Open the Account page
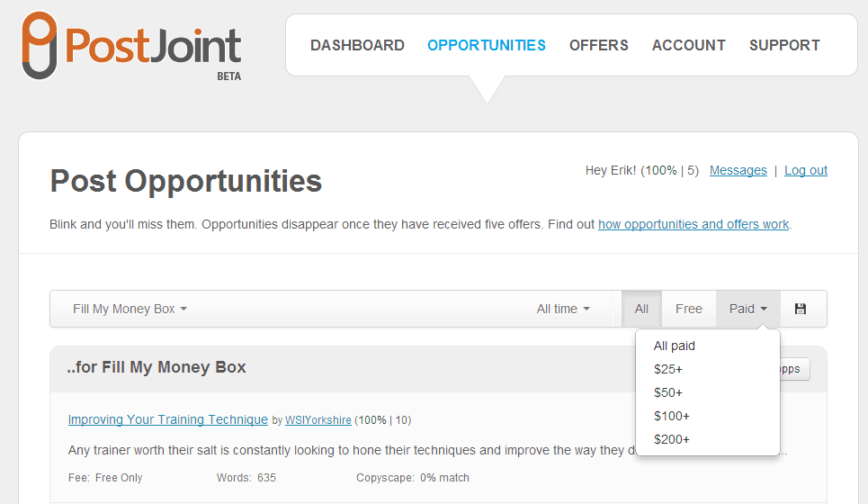Image resolution: width=868 pixels, height=504 pixels. click(689, 45)
